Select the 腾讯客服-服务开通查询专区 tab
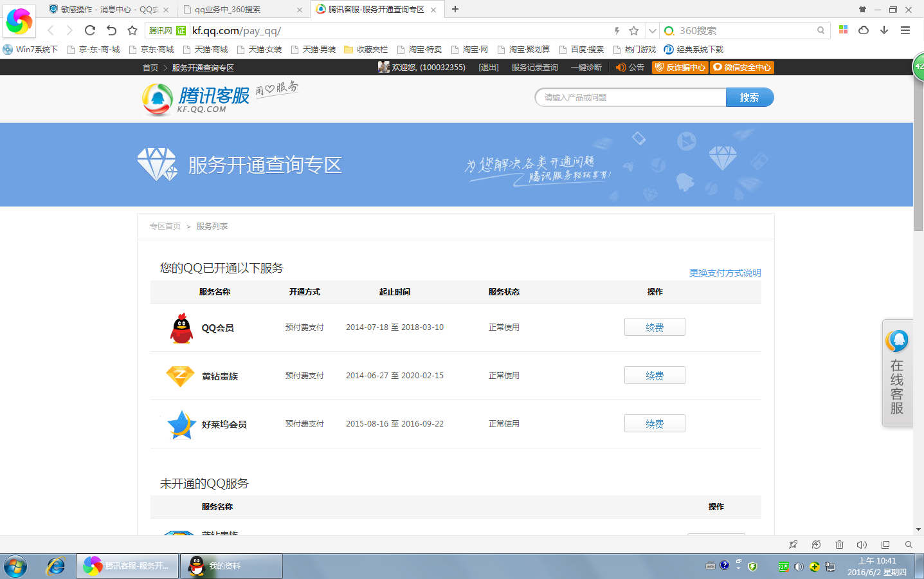 tap(376, 10)
